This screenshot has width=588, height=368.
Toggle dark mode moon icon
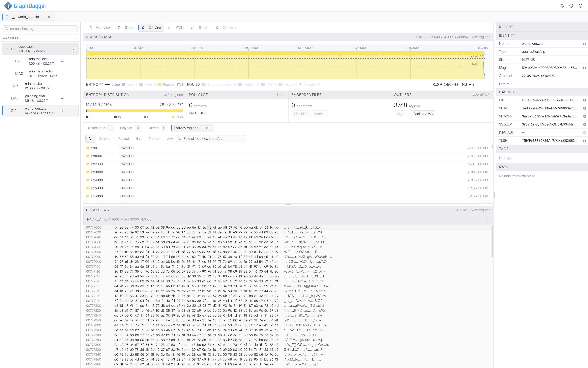coord(571,6)
